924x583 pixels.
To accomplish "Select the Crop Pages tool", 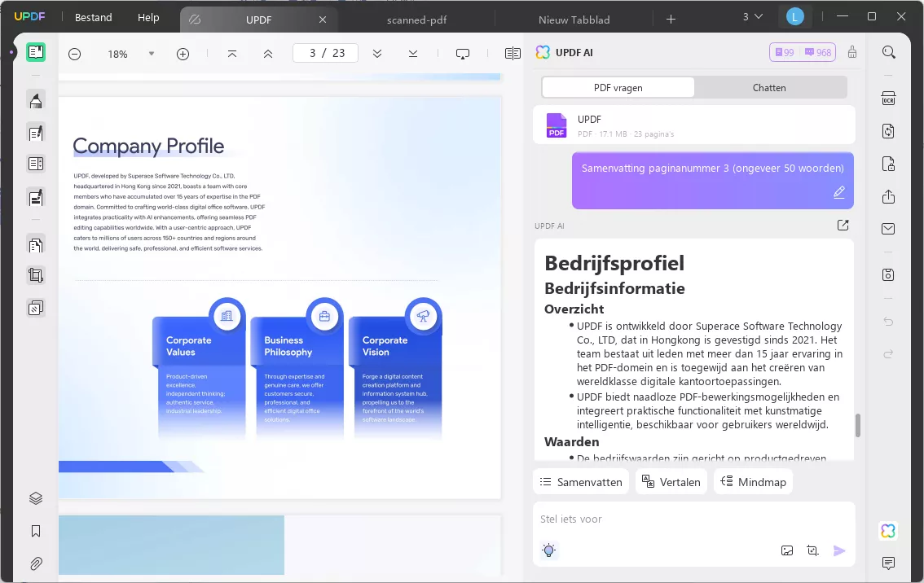I will click(36, 275).
